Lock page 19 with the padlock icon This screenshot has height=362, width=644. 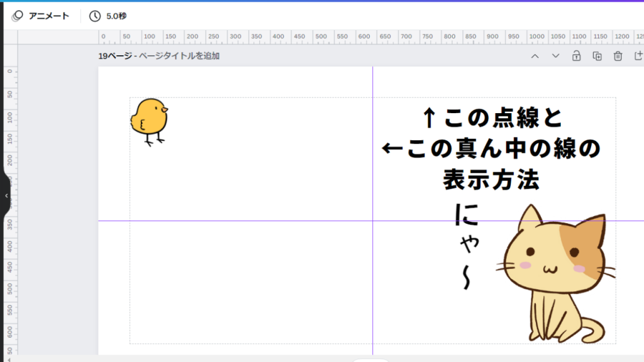(x=576, y=56)
